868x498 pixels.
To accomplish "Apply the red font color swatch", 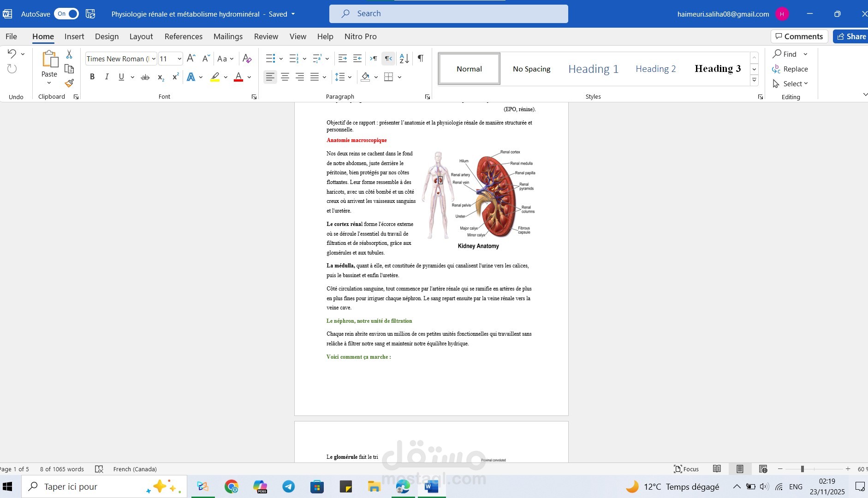I will (x=238, y=77).
